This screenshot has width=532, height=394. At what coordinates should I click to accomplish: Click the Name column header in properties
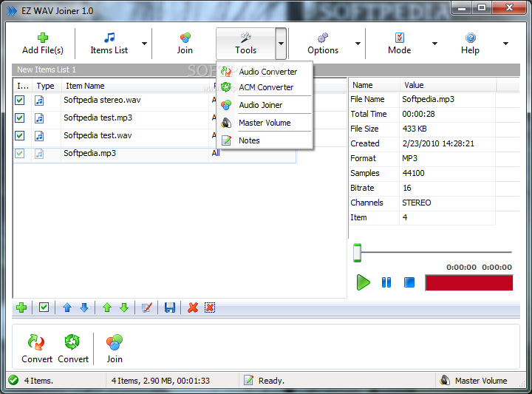coord(374,85)
